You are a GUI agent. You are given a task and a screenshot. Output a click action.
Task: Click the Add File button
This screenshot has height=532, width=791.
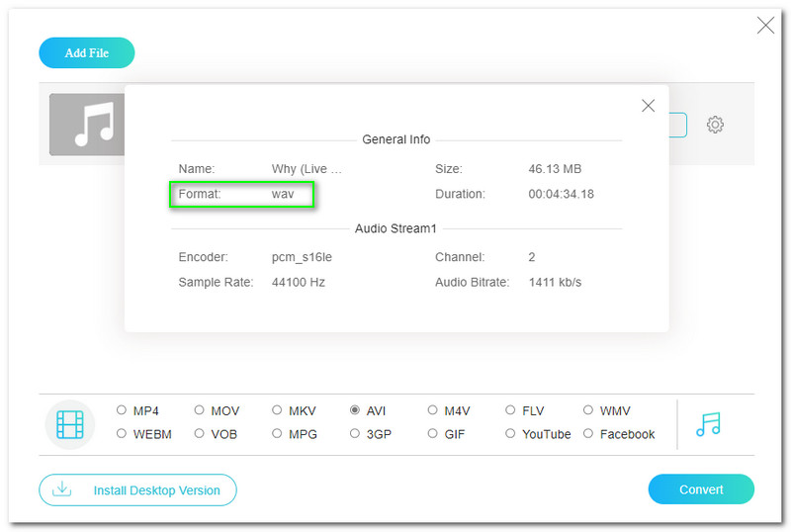click(x=87, y=52)
